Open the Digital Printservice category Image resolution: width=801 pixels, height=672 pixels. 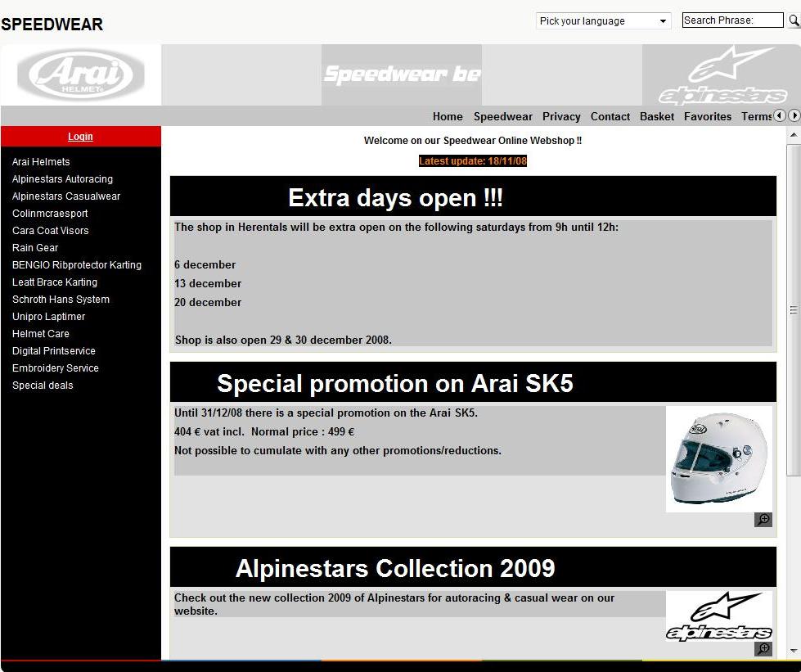pyautogui.click(x=54, y=351)
